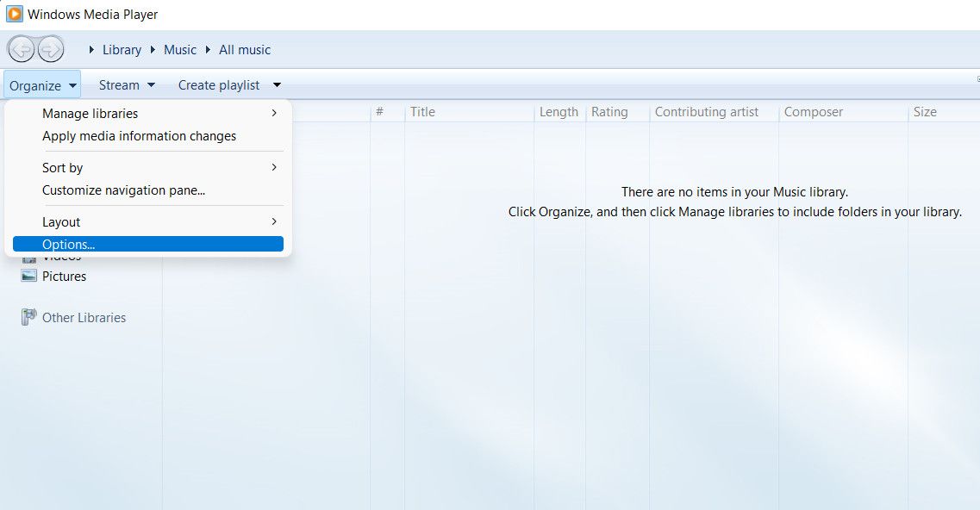Sort by the Title column header
Viewport: 980px width, 510px height.
pyautogui.click(x=422, y=112)
